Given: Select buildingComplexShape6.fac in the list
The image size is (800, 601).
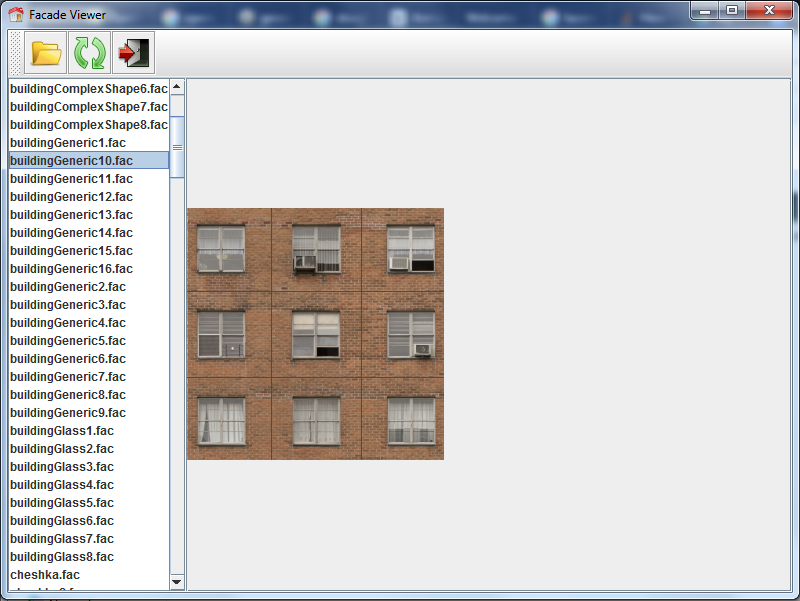Looking at the screenshot, I should [x=89, y=89].
